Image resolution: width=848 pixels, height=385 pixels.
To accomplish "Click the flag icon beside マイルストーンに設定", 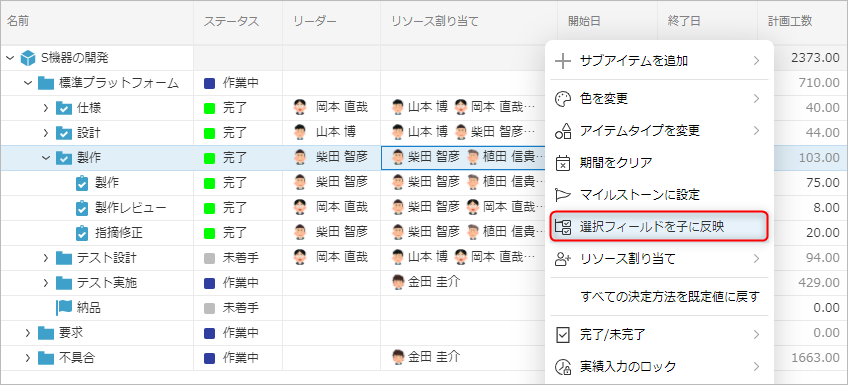I will coord(564,194).
